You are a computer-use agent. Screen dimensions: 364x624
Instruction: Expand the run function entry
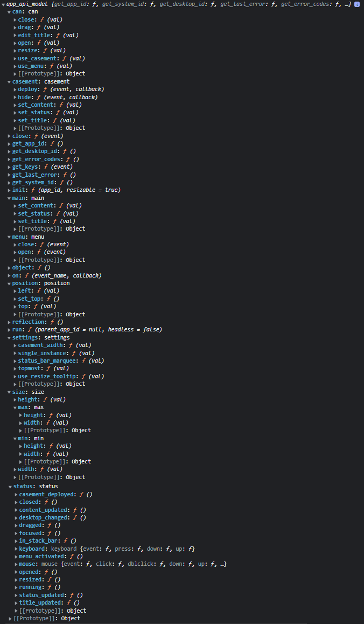coord(9,330)
